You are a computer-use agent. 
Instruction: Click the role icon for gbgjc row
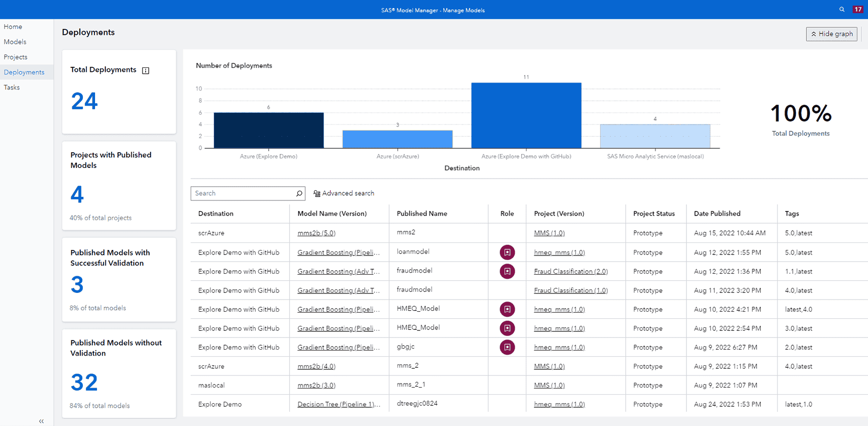507,348
